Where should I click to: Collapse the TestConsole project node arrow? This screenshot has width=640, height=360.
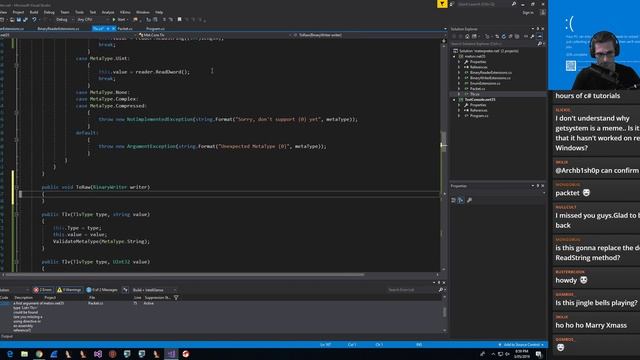(454, 100)
